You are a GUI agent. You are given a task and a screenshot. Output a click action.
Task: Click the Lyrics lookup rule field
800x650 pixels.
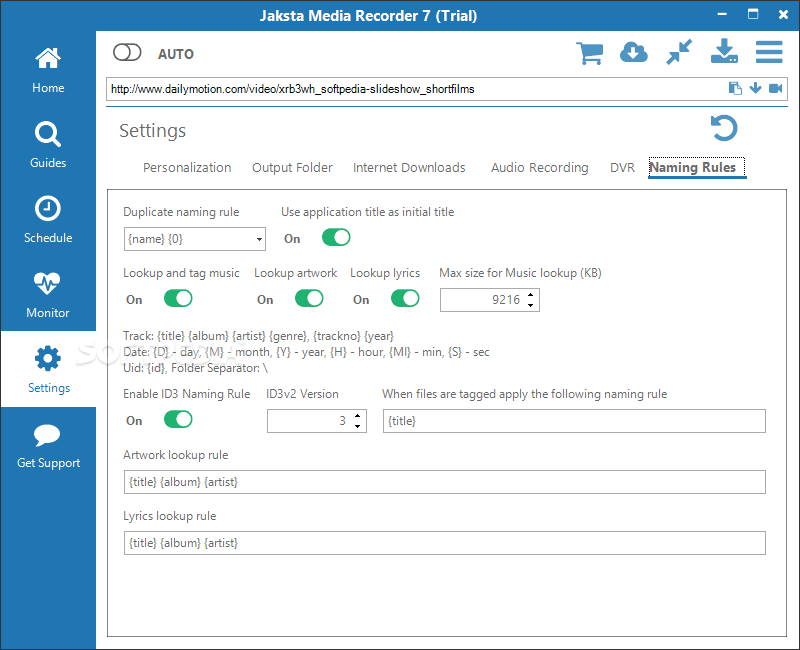(444, 543)
